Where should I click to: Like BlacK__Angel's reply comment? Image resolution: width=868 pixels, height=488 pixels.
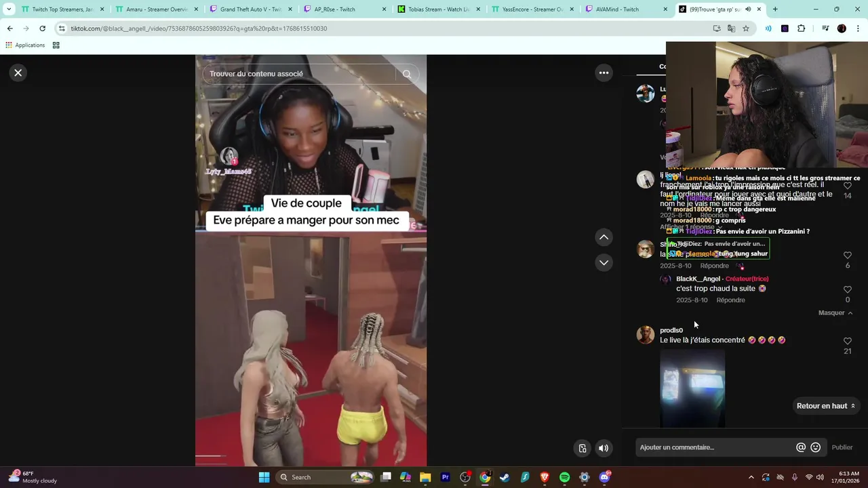click(848, 289)
